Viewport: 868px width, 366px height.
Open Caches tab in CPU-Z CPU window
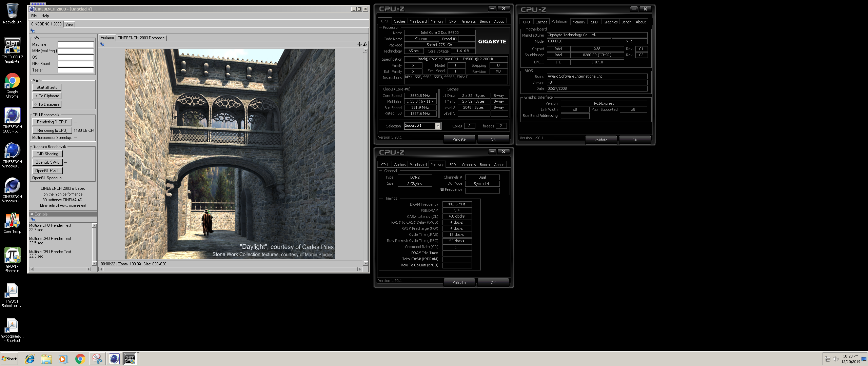coord(399,21)
